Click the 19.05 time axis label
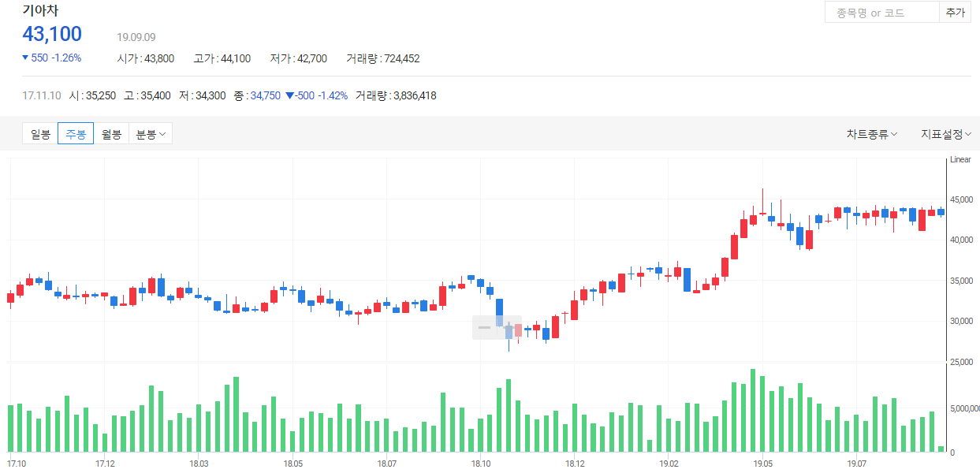The image size is (980, 473). [762, 464]
